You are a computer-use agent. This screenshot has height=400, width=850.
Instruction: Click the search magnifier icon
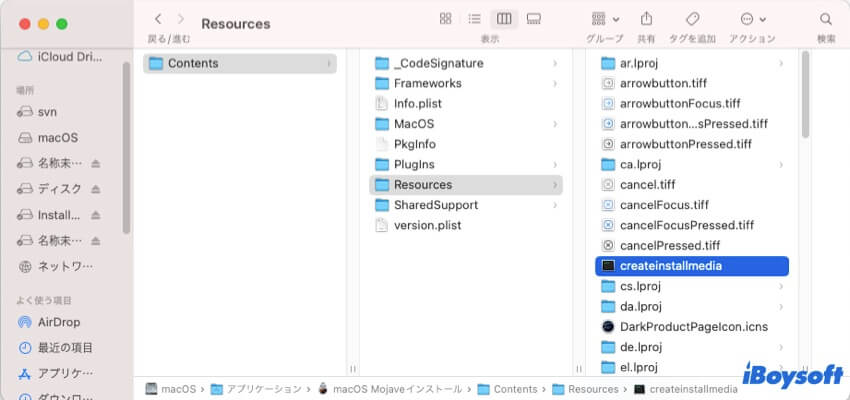[x=826, y=19]
